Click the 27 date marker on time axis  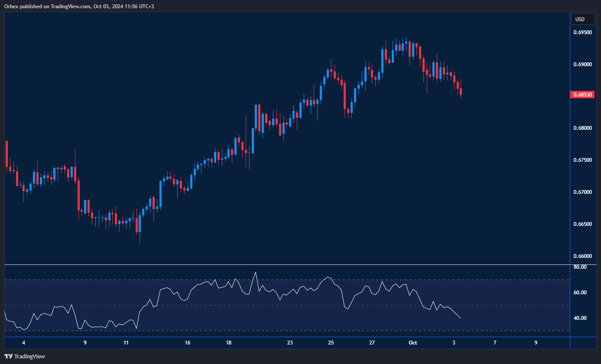pos(372,342)
